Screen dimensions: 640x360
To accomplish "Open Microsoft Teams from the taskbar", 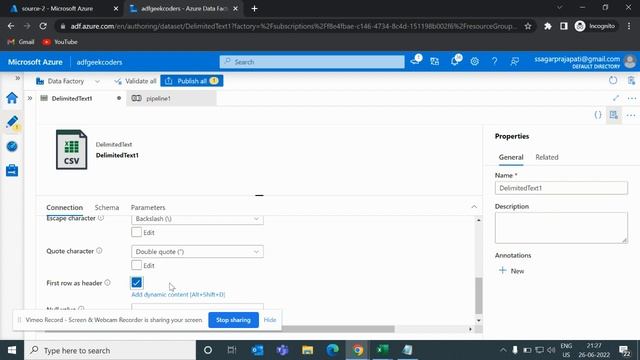I will pos(282,350).
